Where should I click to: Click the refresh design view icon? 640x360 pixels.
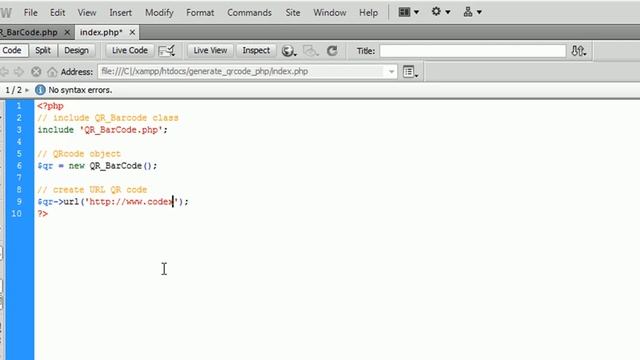click(332, 51)
